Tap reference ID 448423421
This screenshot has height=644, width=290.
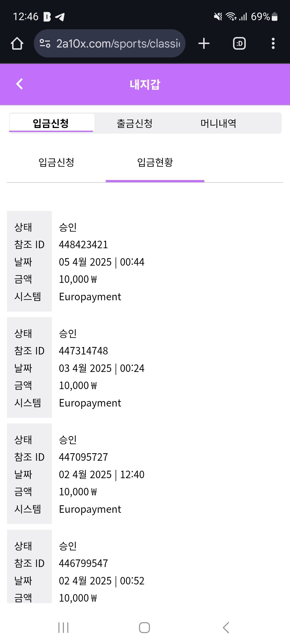click(83, 245)
